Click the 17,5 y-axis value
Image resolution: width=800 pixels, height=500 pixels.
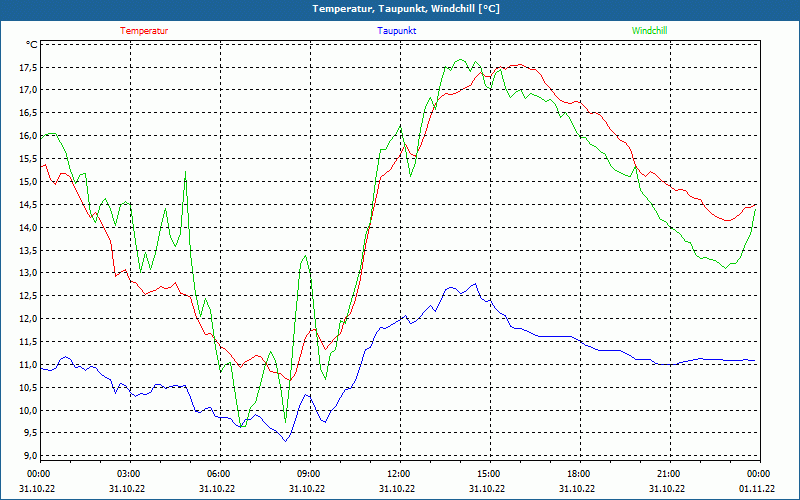coord(28,67)
